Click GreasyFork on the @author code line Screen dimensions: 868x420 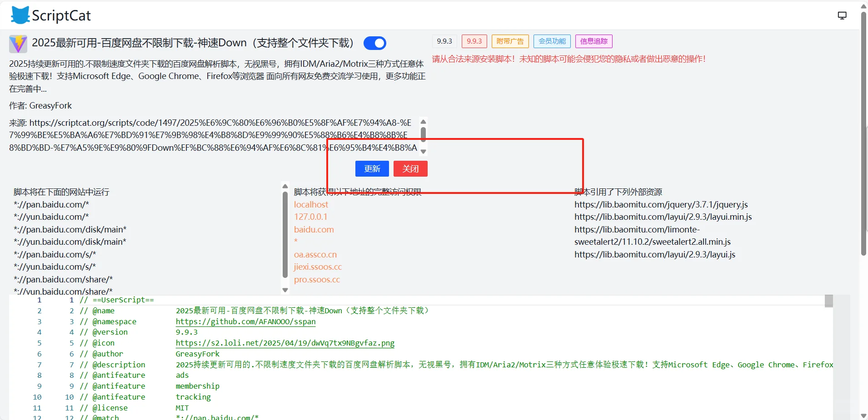point(198,354)
